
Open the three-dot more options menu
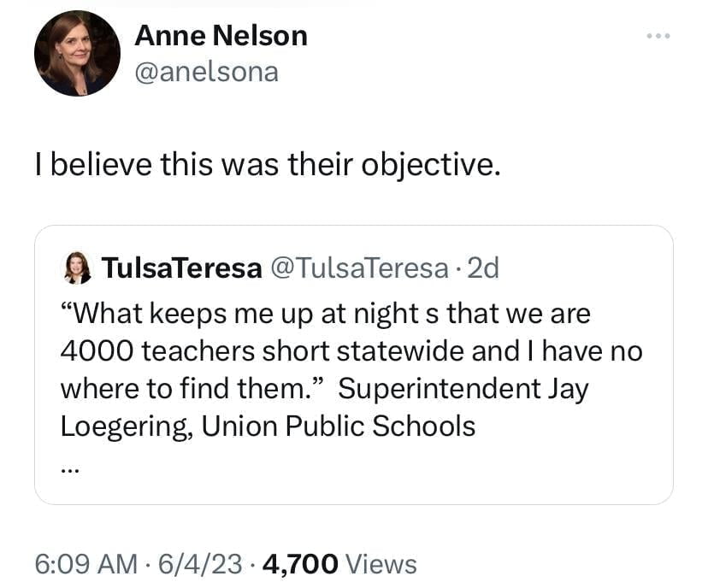[658, 37]
